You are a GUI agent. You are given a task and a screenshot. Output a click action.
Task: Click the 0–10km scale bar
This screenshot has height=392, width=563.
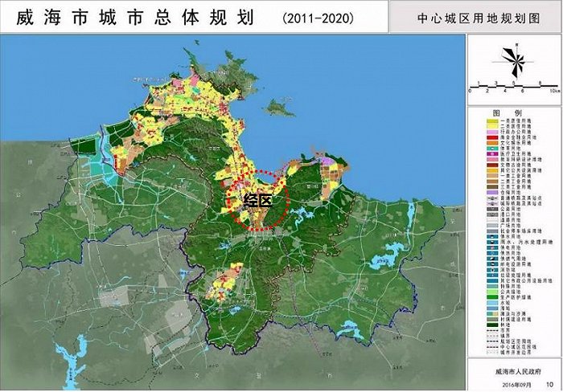[514, 87]
